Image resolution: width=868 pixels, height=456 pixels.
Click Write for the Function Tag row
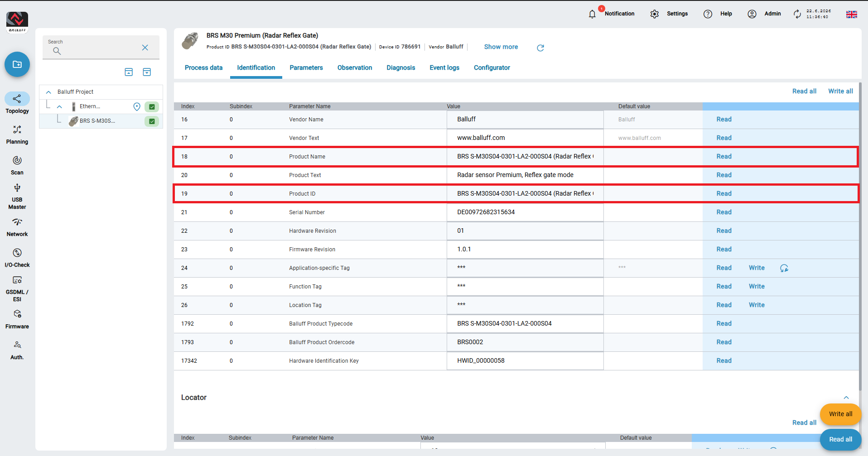(757, 286)
